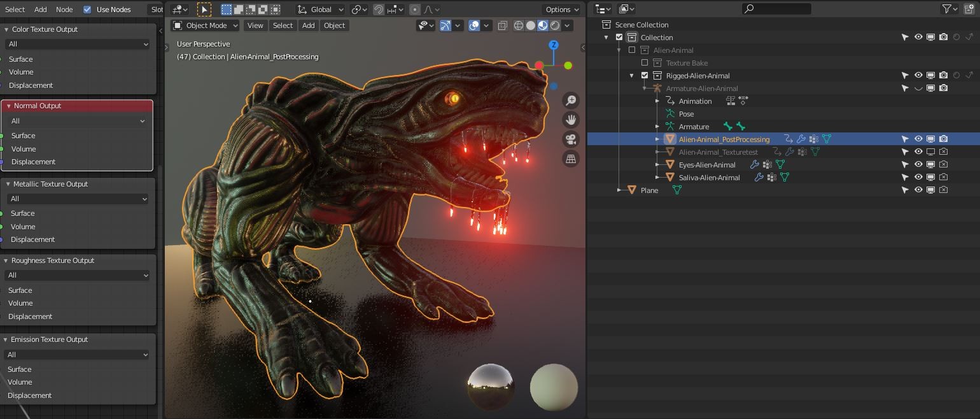980x419 pixels.
Task: Open the All dropdown under Normal Output
Action: [x=76, y=121]
